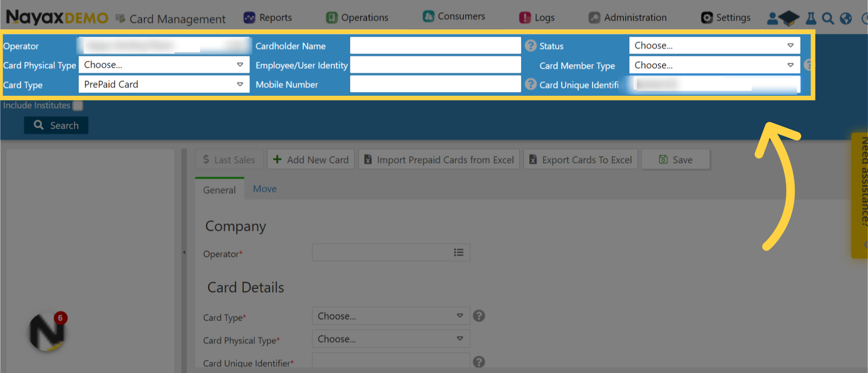Click the Save button
The height and width of the screenshot is (373, 868).
675,159
